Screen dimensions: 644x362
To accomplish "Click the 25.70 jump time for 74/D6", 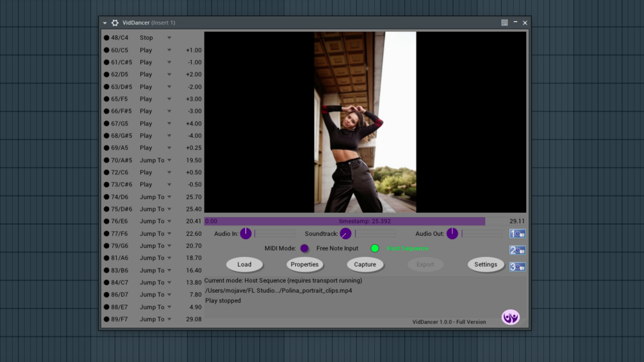I will tap(194, 197).
